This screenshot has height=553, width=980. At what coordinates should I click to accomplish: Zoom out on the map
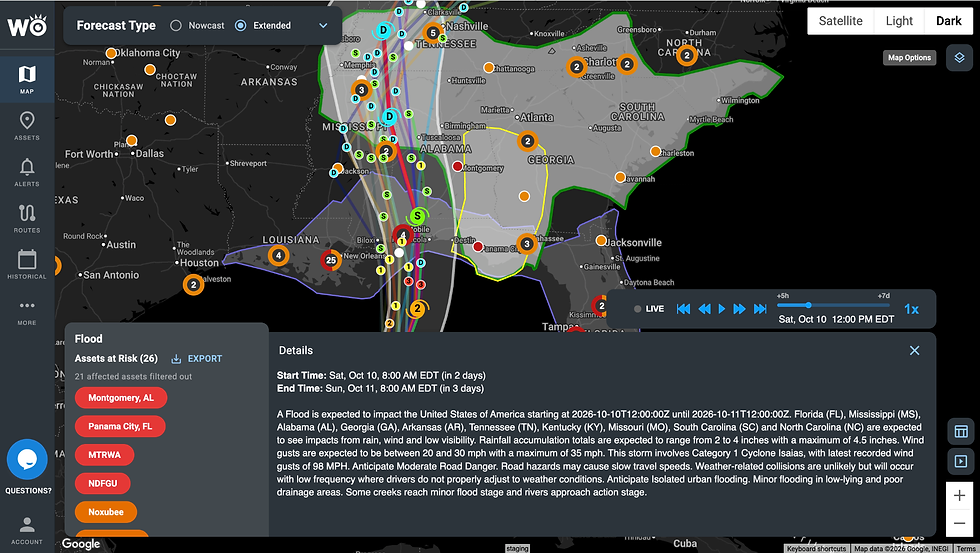tap(959, 523)
